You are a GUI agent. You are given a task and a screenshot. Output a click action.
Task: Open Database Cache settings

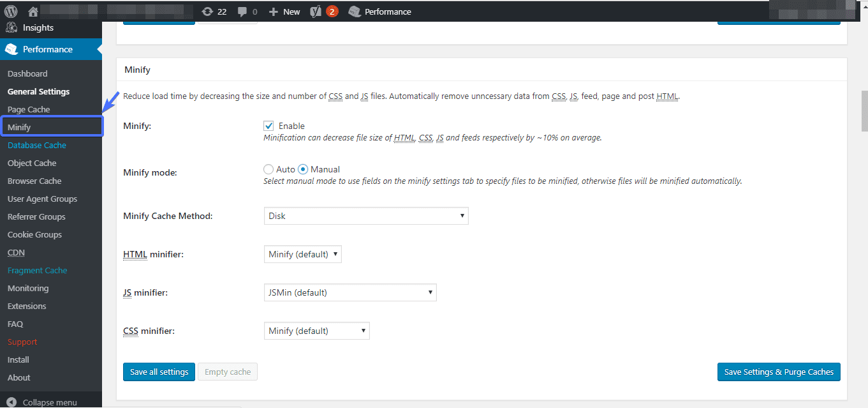click(37, 145)
